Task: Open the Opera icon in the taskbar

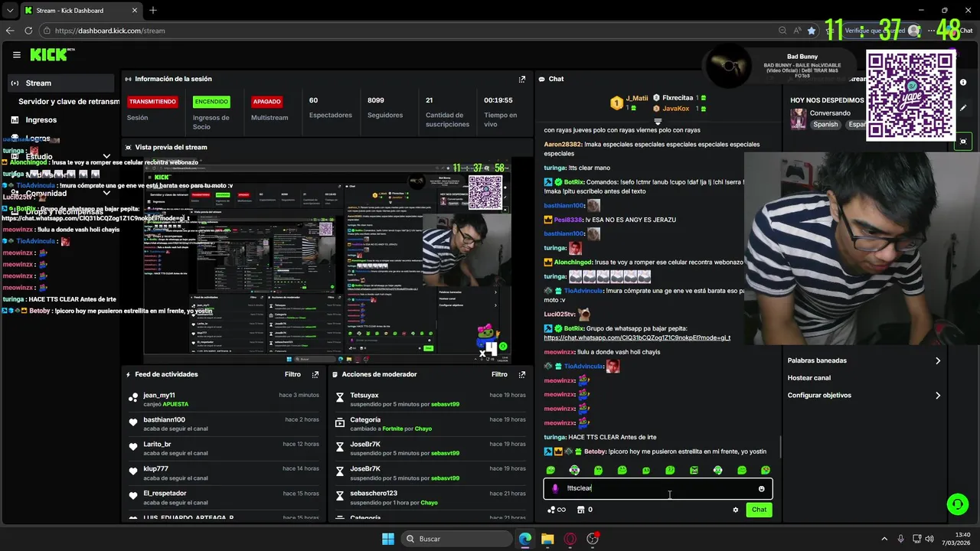Action: [570, 539]
